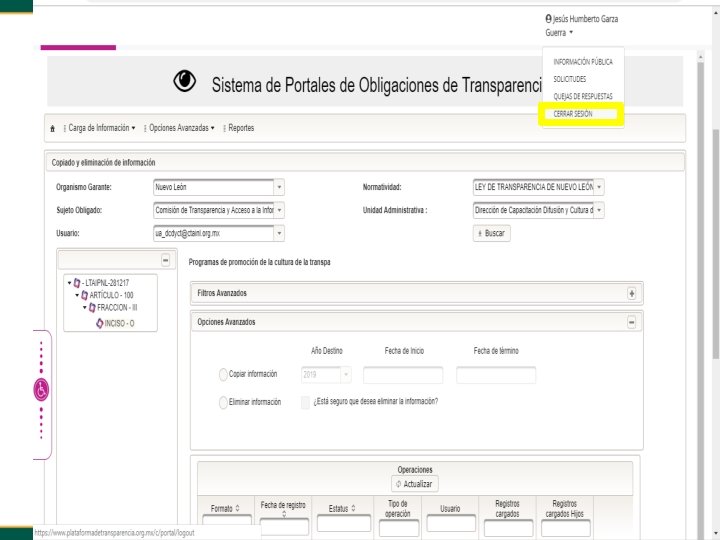Click the Fecha de registro filter field

[x=284, y=528]
